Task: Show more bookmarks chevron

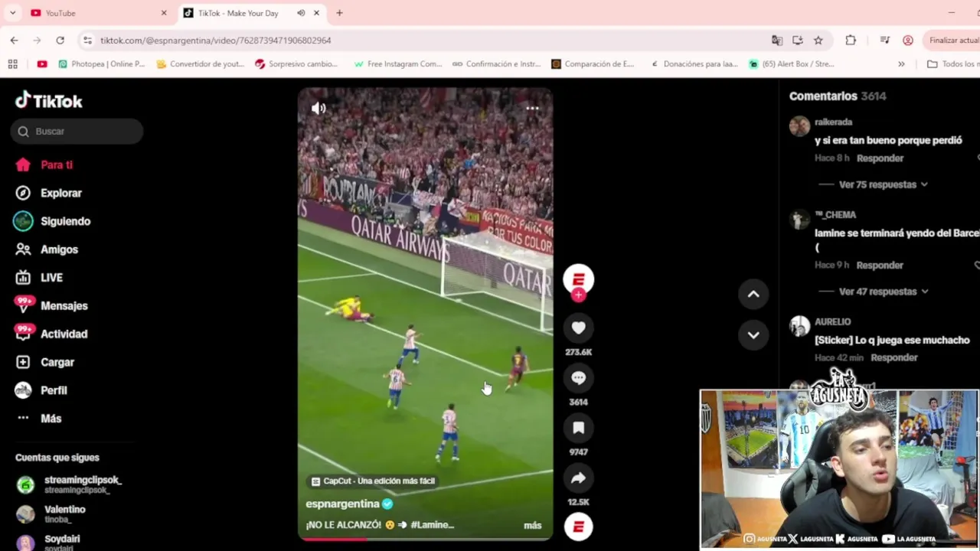Action: pos(901,64)
